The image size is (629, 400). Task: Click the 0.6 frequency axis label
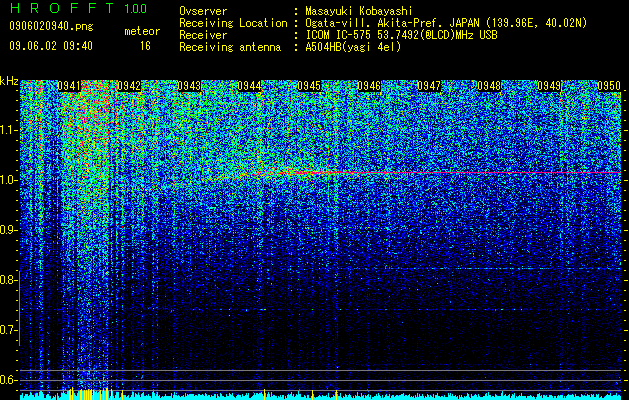pos(7,380)
